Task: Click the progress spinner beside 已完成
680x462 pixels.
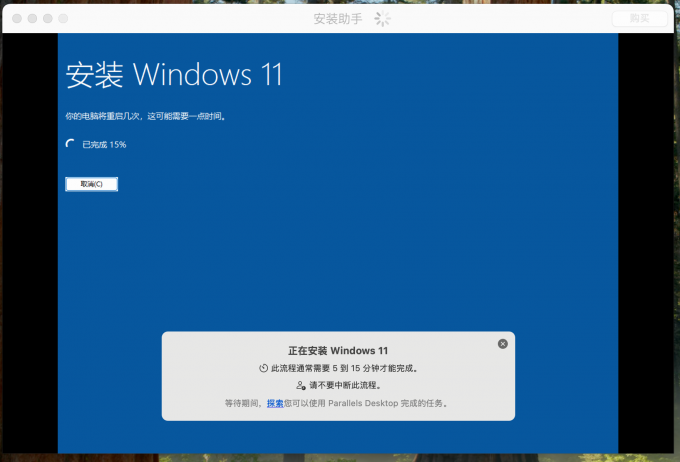Action: click(x=70, y=144)
